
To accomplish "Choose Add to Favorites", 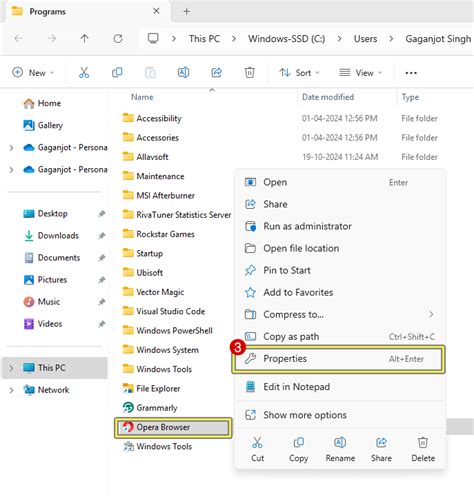I will [x=340, y=292].
